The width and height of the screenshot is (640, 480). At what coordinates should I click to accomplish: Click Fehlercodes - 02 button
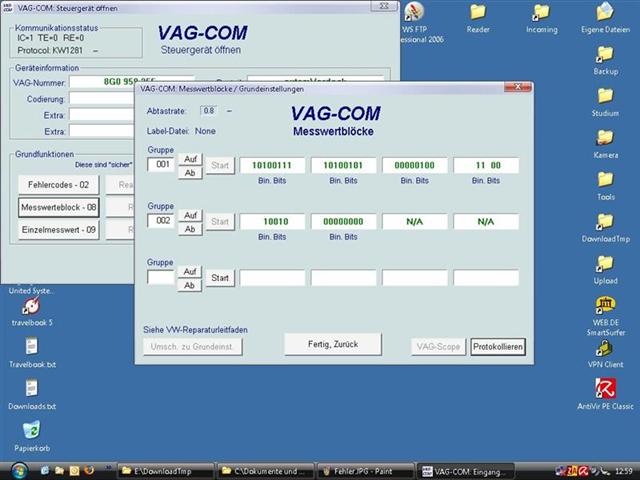(x=58, y=185)
